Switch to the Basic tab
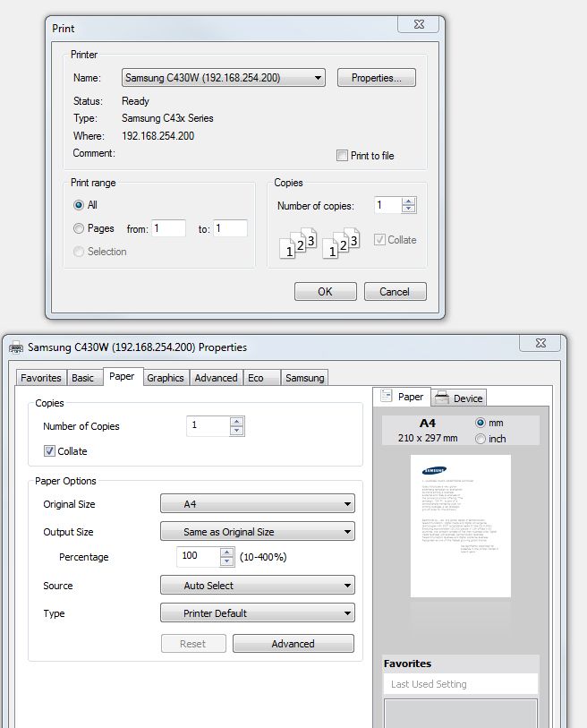Viewport: 587px width, 728px height. pyautogui.click(x=83, y=378)
